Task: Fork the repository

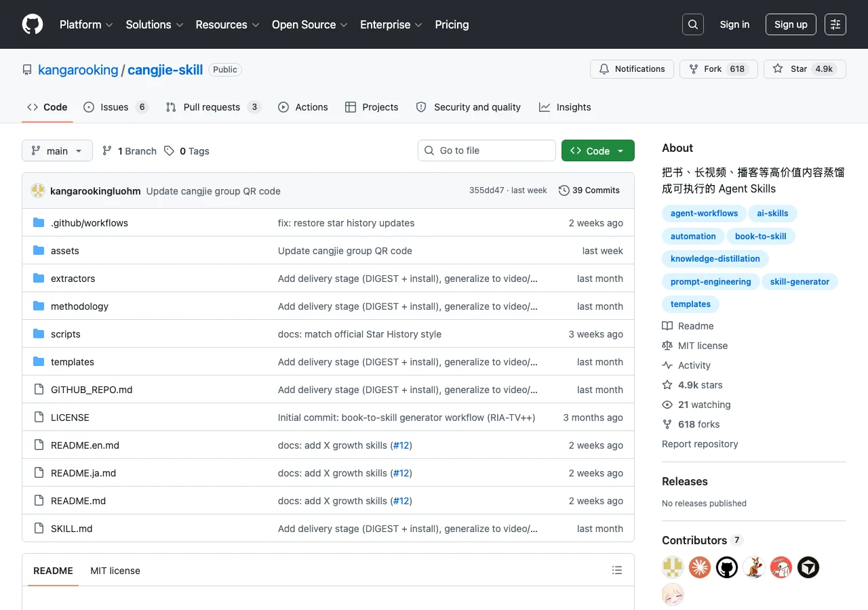Action: tap(718, 69)
